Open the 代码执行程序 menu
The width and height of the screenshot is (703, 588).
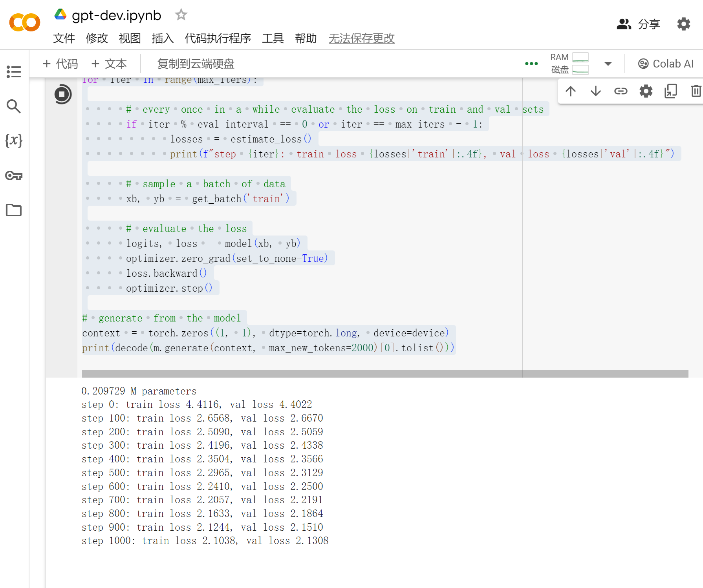218,38
